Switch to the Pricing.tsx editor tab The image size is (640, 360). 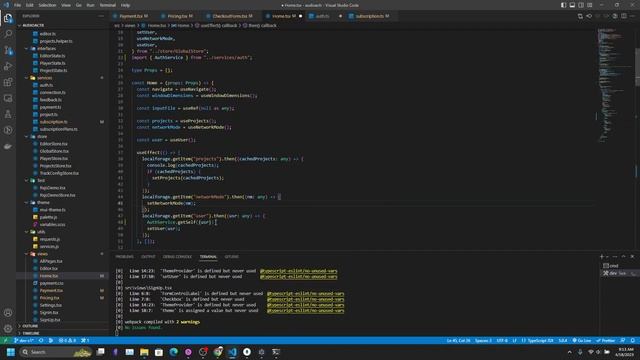tap(179, 16)
